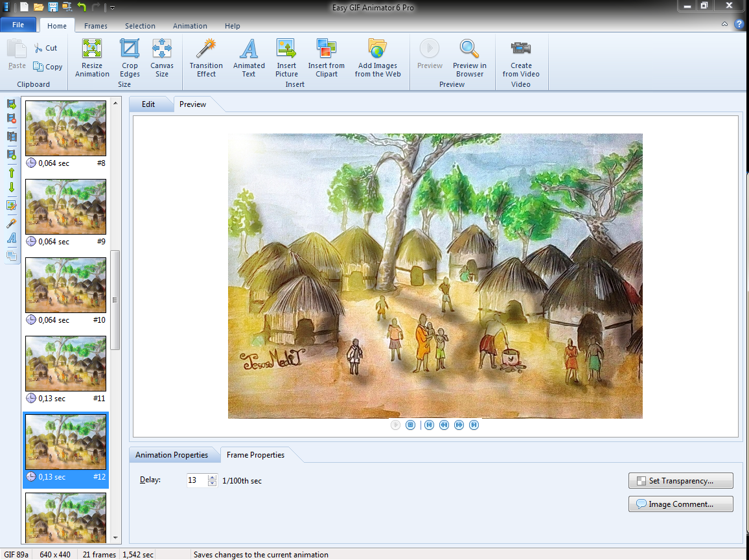This screenshot has height=560, width=749.
Task: Save animation with the floppy disk icon
Action: tap(53, 7)
